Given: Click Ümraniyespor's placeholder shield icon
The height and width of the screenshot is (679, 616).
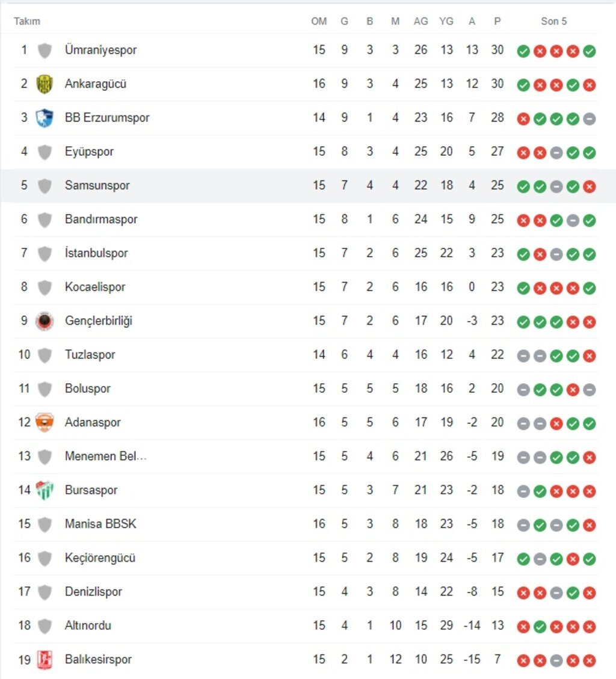Looking at the screenshot, I should pos(45,51).
